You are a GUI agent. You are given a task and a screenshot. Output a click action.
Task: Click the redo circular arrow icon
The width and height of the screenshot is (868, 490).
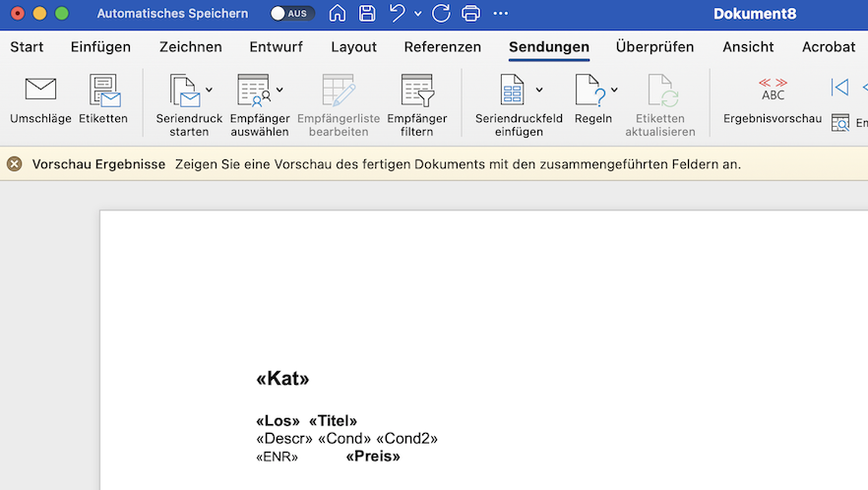click(441, 14)
